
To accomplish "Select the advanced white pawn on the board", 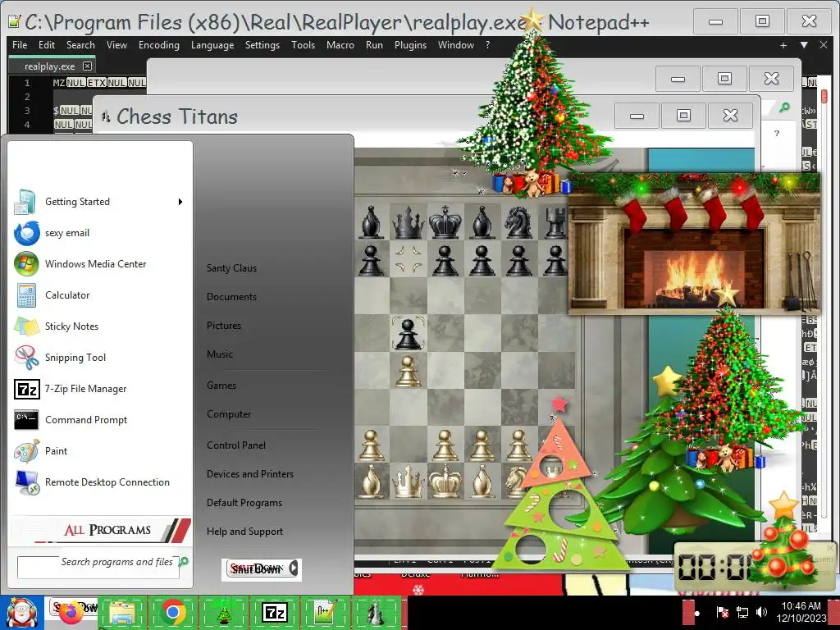I will click(x=408, y=371).
